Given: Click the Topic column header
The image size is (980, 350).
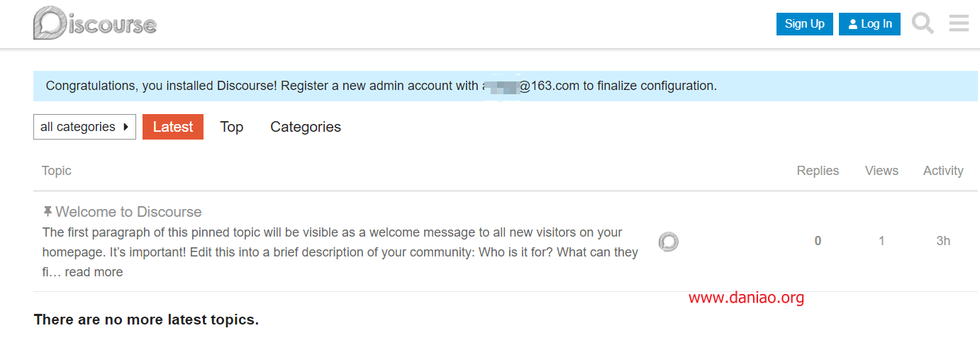Looking at the screenshot, I should [x=57, y=171].
